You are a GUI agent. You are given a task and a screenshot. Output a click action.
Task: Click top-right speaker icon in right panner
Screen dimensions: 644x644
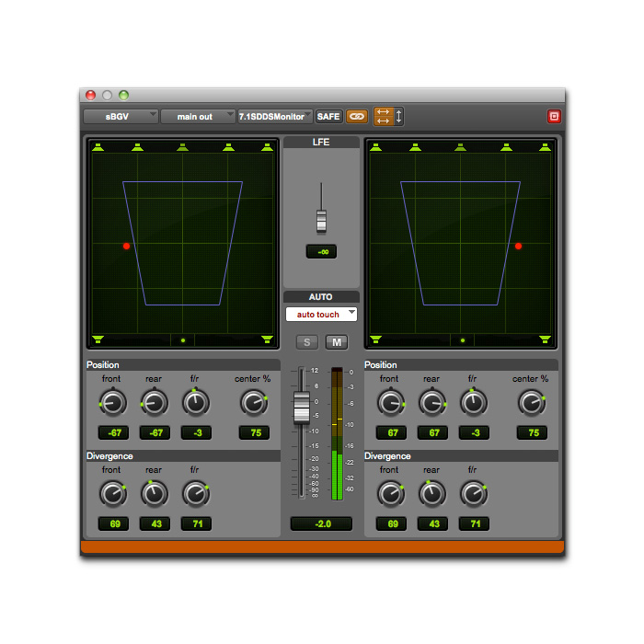pyautogui.click(x=545, y=147)
